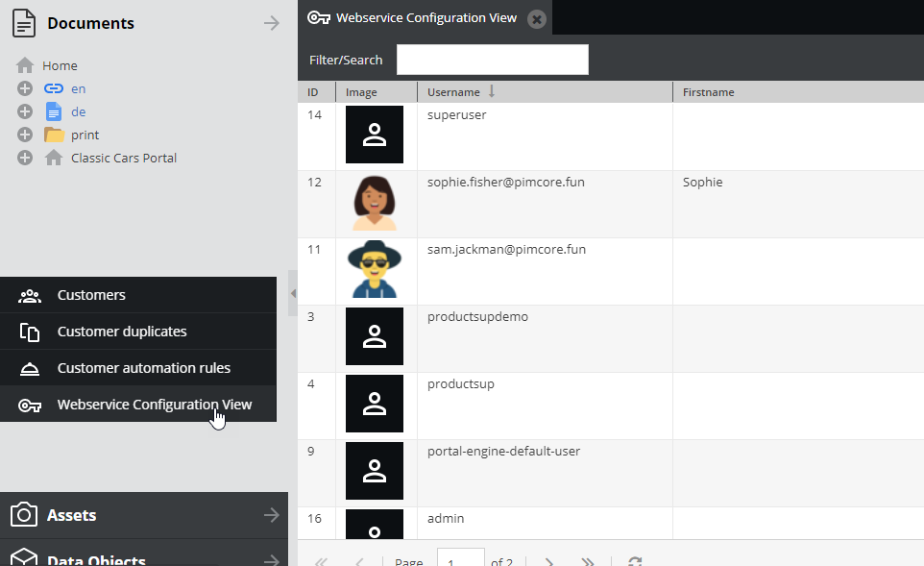Collapse the left panel with splitter arrow

[293, 293]
